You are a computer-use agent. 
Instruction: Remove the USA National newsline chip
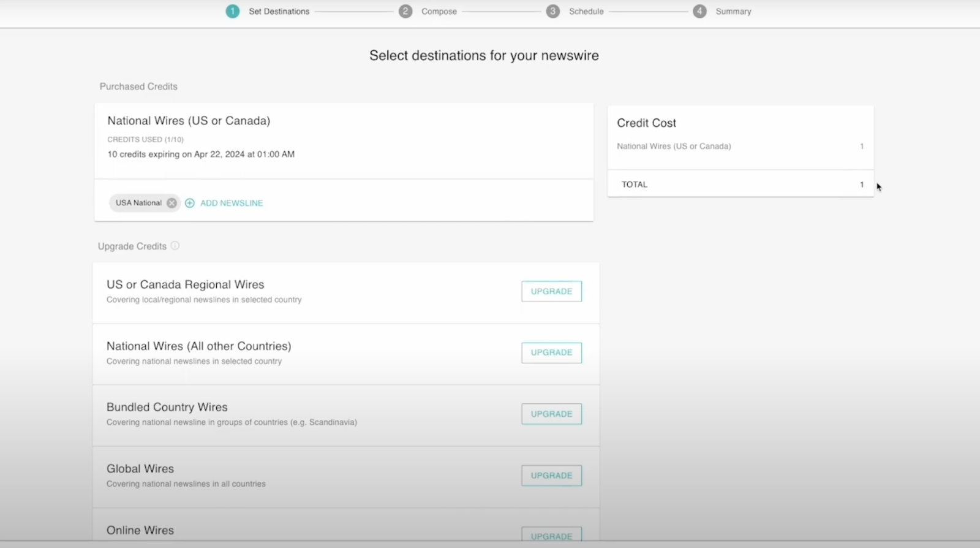(171, 203)
